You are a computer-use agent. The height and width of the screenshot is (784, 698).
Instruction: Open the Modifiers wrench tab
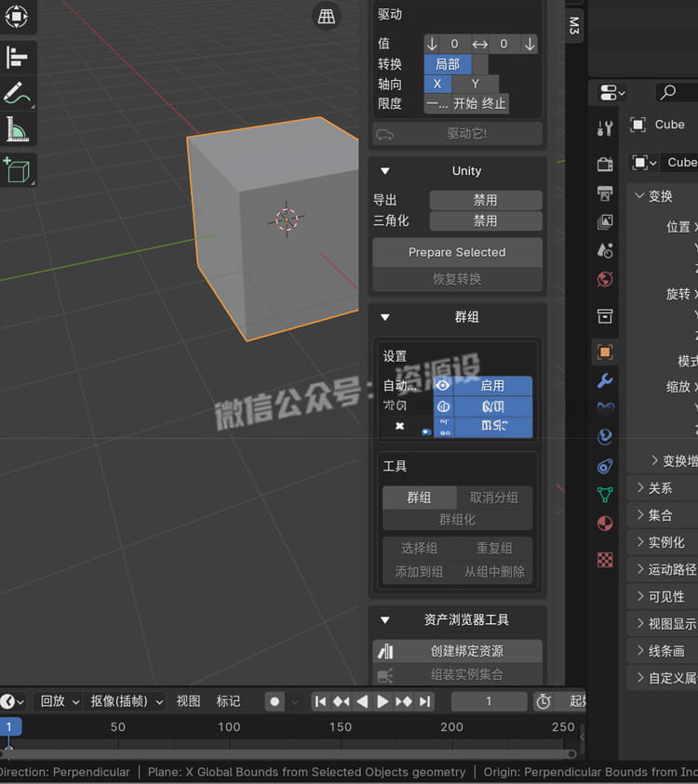[605, 380]
